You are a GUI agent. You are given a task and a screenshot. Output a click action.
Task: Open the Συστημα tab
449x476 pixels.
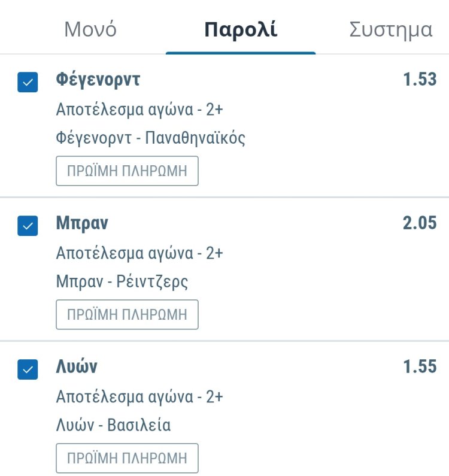tap(390, 29)
